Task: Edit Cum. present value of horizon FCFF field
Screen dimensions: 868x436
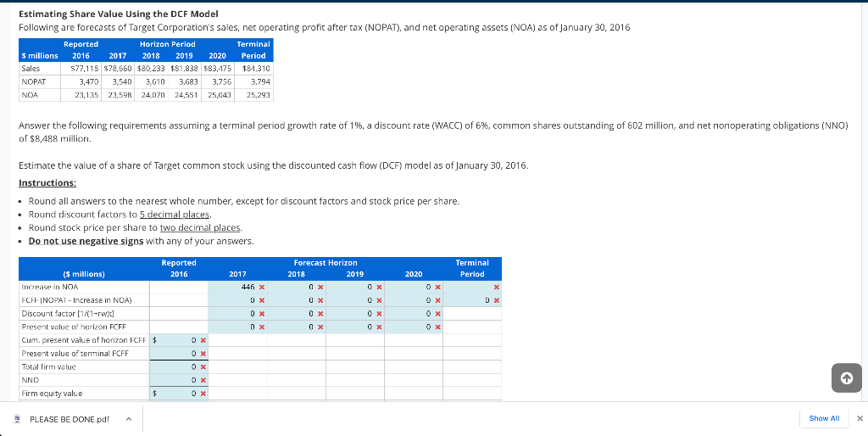Action: pyautogui.click(x=179, y=340)
